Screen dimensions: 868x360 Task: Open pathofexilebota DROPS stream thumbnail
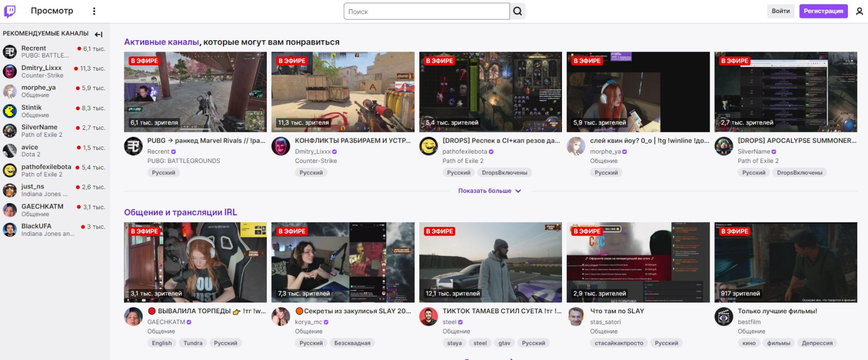pos(490,92)
